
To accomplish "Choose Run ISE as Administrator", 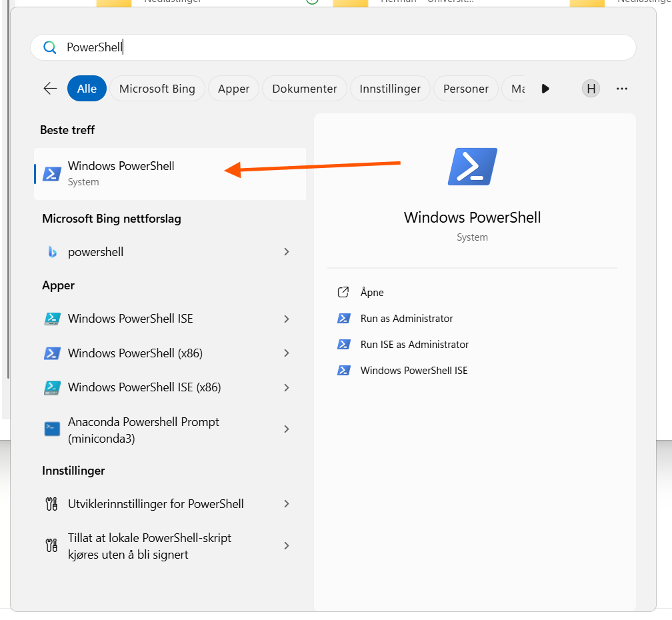I will tap(414, 345).
